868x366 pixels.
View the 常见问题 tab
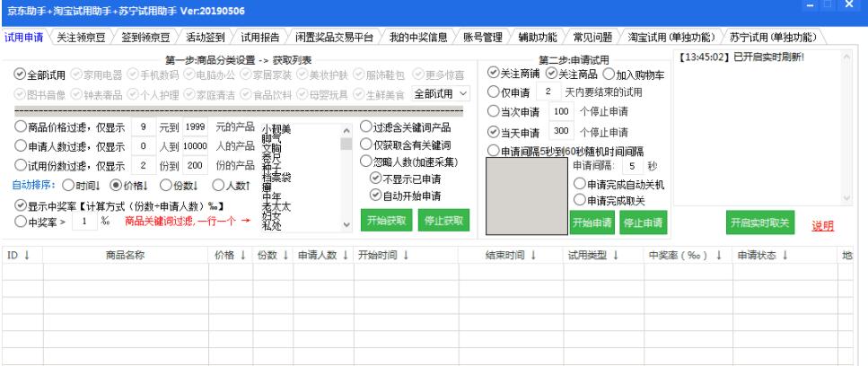click(x=592, y=38)
